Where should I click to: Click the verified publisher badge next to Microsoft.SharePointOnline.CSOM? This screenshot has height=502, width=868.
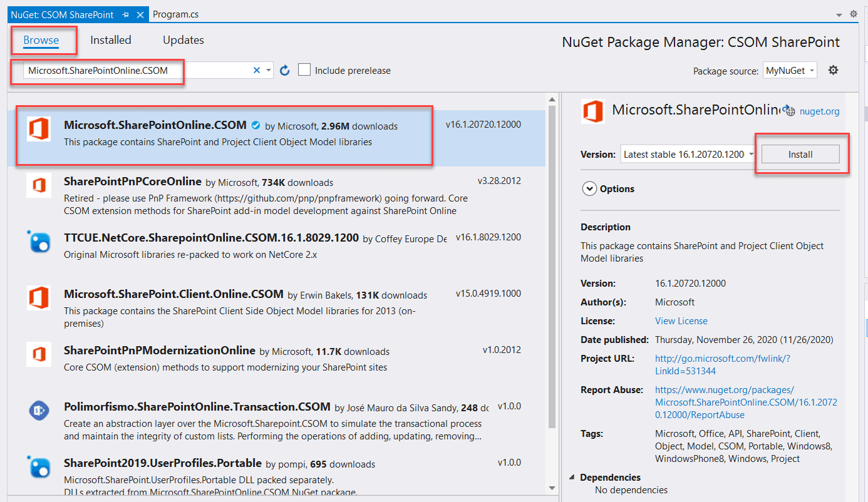click(x=256, y=125)
